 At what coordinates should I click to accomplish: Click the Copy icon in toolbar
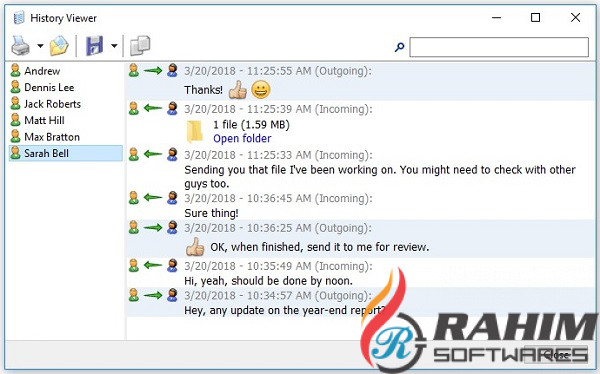140,46
